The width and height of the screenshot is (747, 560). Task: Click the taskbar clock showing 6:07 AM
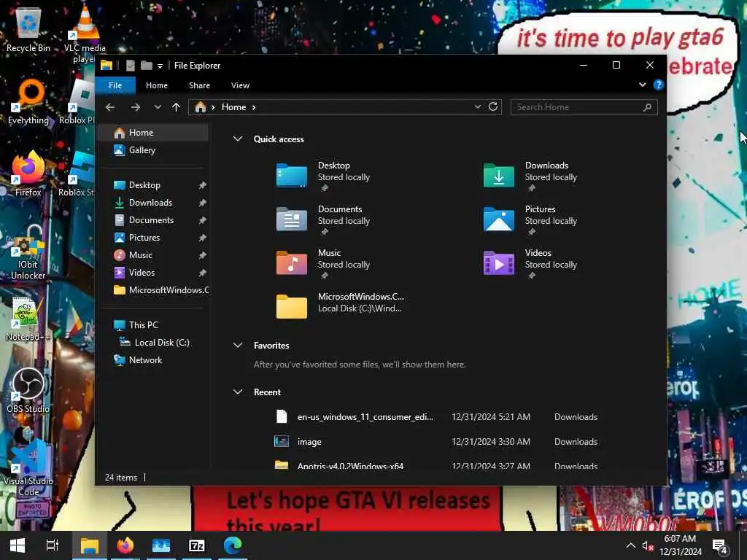(x=681, y=545)
